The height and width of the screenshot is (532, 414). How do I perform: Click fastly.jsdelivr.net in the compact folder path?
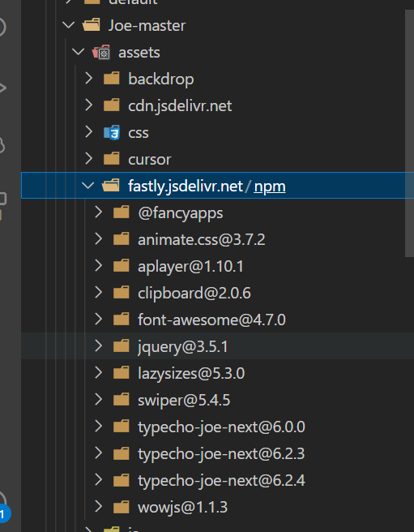[x=186, y=186]
